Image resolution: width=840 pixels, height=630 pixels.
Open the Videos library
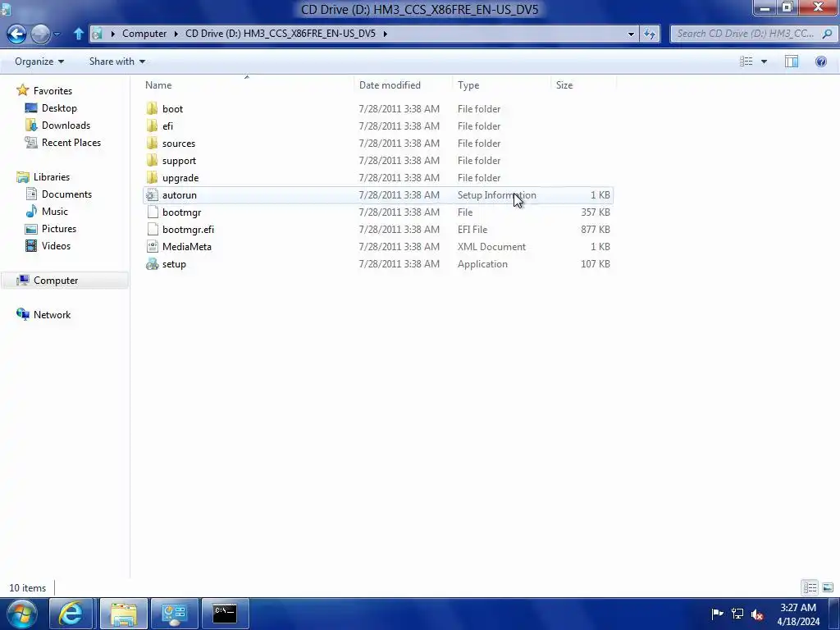56,246
